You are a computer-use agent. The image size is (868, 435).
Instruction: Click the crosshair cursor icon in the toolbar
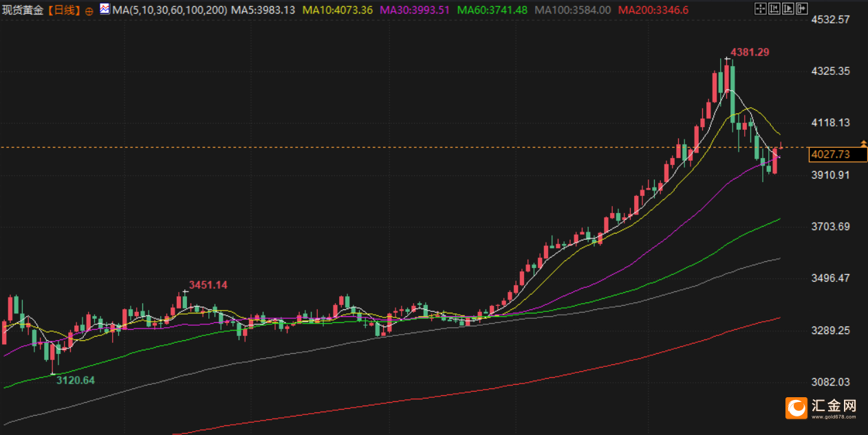[x=761, y=9]
